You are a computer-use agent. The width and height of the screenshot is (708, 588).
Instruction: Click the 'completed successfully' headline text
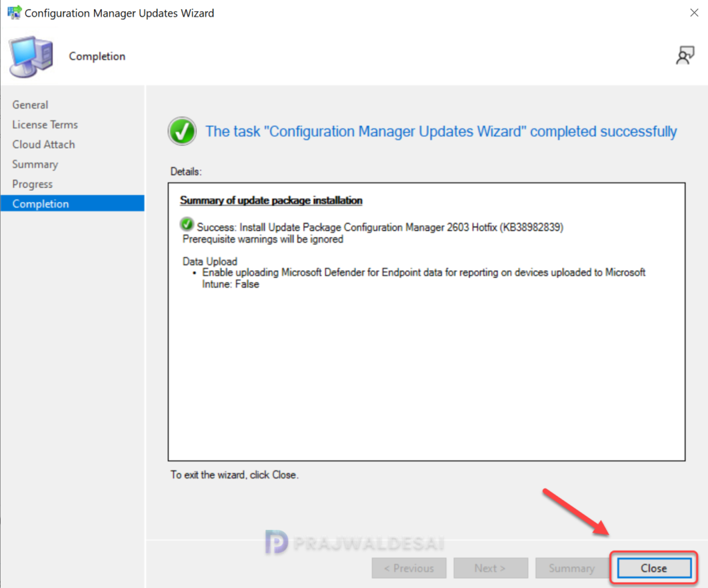[440, 131]
